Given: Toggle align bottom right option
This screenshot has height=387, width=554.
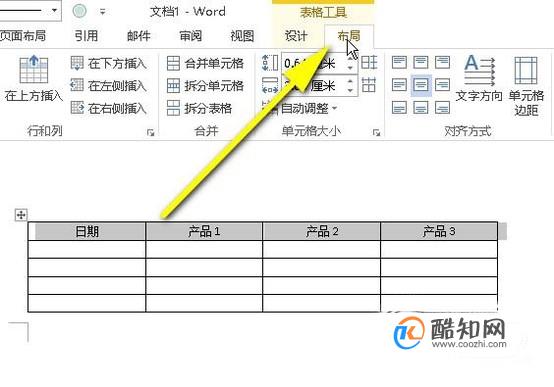Looking at the screenshot, I should tap(442, 107).
